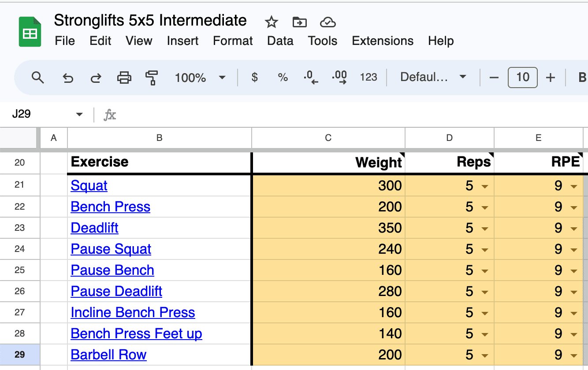Open the Bench Press link
This screenshot has width=588, height=370.
click(110, 207)
